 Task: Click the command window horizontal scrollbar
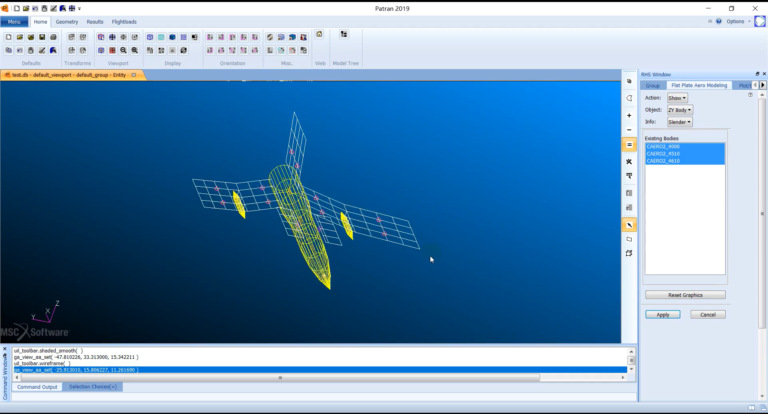coord(280,378)
